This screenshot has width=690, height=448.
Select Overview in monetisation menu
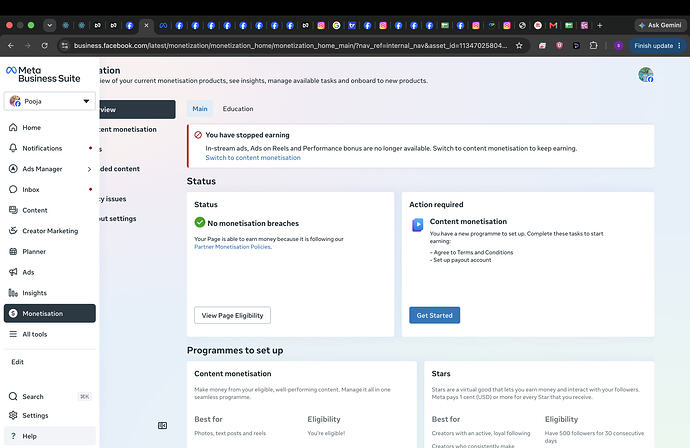[x=137, y=110]
